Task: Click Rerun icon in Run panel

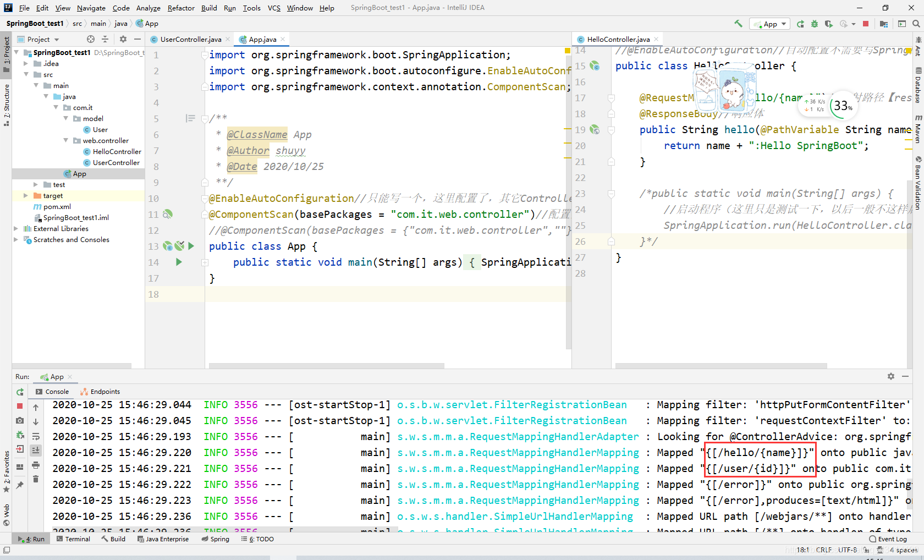Action: 20,392
